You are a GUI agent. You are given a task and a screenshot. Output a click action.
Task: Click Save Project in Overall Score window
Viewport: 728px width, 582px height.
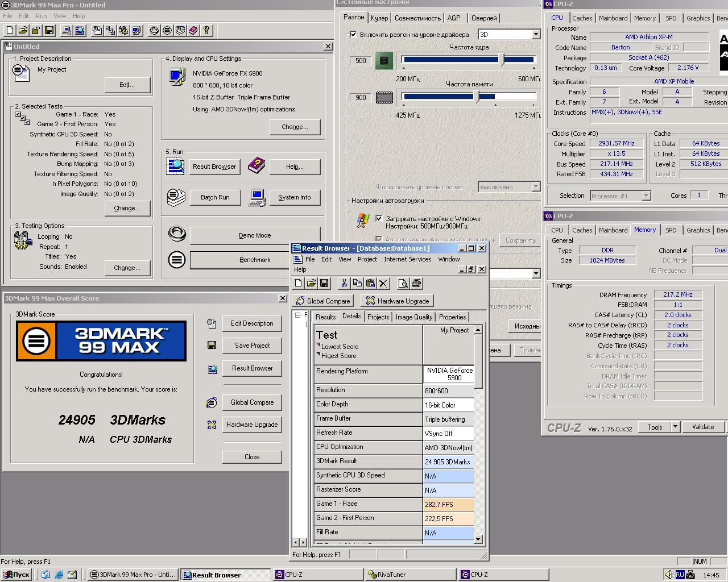point(252,346)
